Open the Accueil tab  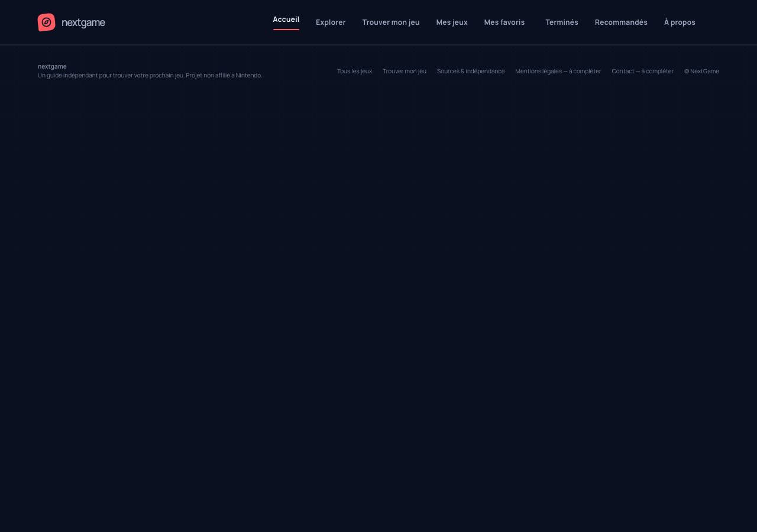[x=286, y=20]
